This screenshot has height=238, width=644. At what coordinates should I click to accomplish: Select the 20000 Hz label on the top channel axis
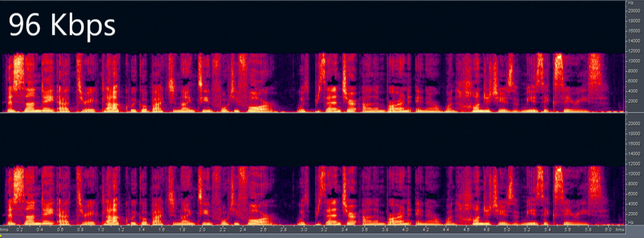coord(634,11)
